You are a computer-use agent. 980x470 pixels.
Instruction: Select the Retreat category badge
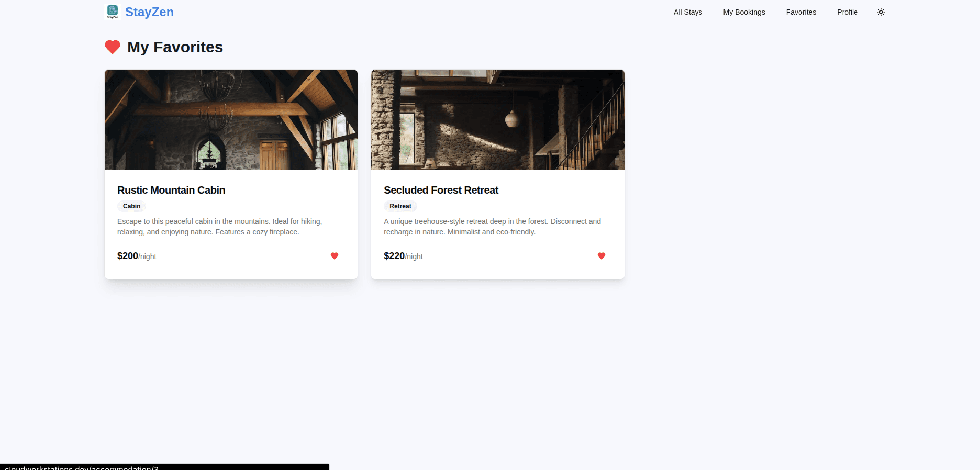click(400, 206)
